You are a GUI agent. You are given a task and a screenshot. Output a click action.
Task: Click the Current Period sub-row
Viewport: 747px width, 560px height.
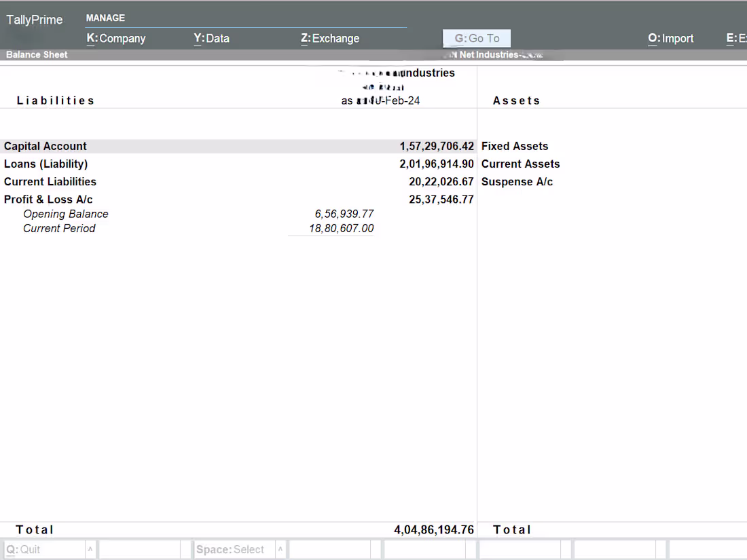click(x=59, y=228)
